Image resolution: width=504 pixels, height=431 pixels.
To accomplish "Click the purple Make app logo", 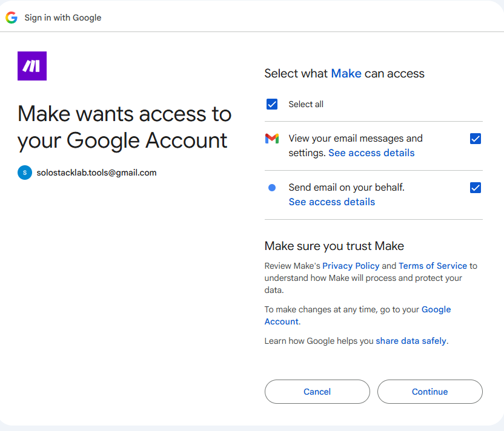I will [32, 66].
